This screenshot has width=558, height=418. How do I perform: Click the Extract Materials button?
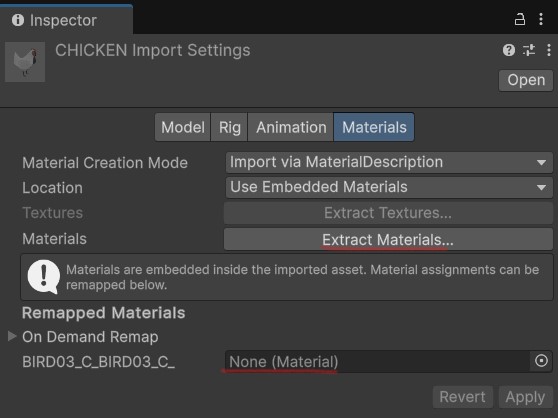(388, 239)
